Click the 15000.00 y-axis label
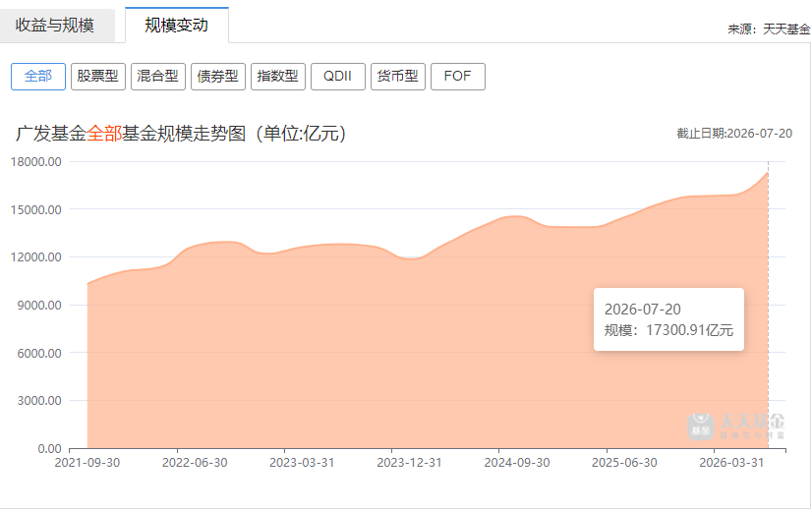 point(35,209)
